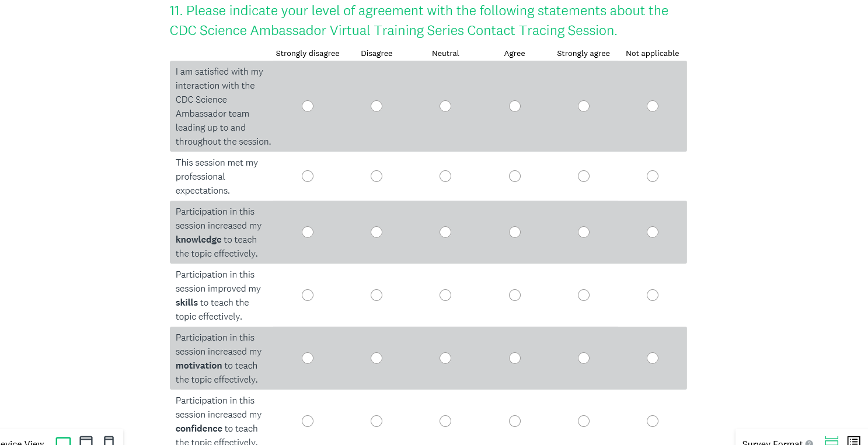Click the question 11 title text
Image resolution: width=868 pixels, height=445 pixels.
click(x=419, y=20)
